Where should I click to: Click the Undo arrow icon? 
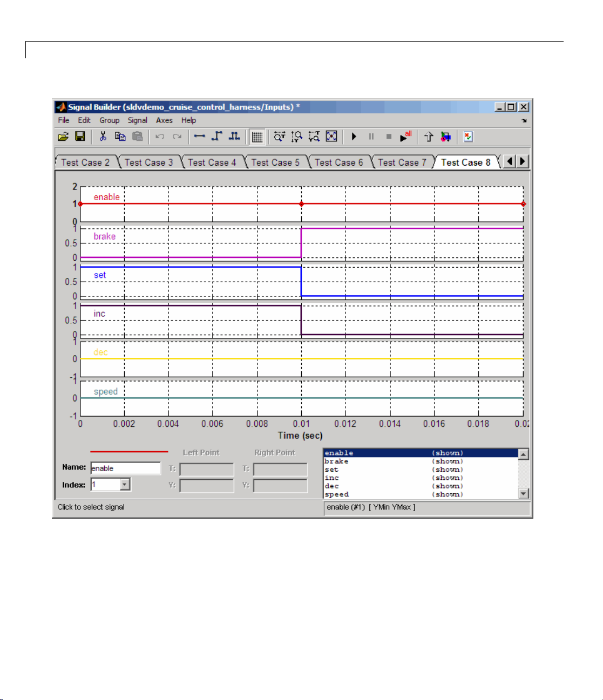pos(160,137)
